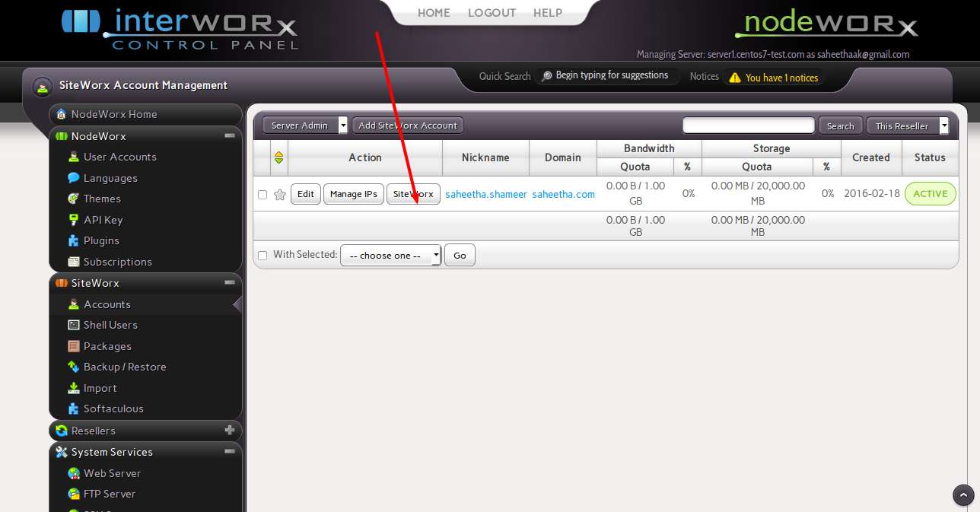Click the 2016-02-18 created date cell

(872, 194)
